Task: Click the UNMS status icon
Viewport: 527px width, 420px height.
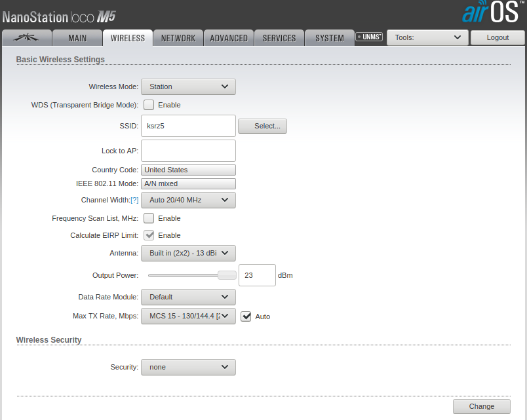Action: point(369,37)
